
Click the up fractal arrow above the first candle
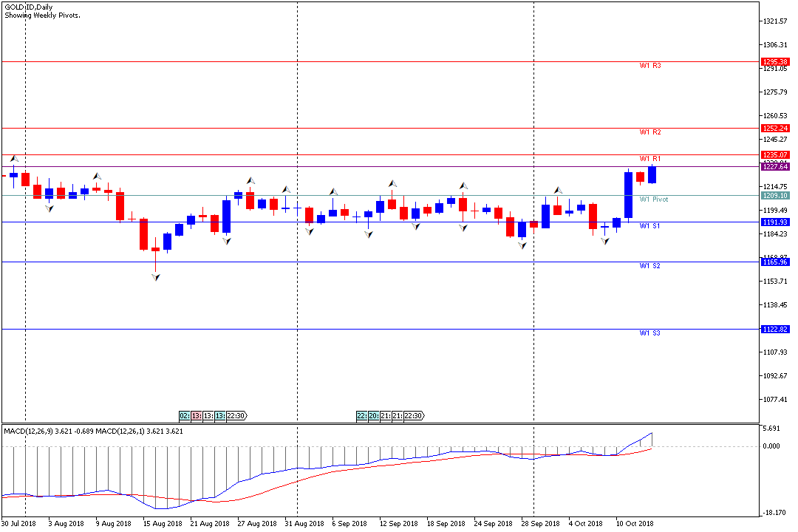[14, 158]
